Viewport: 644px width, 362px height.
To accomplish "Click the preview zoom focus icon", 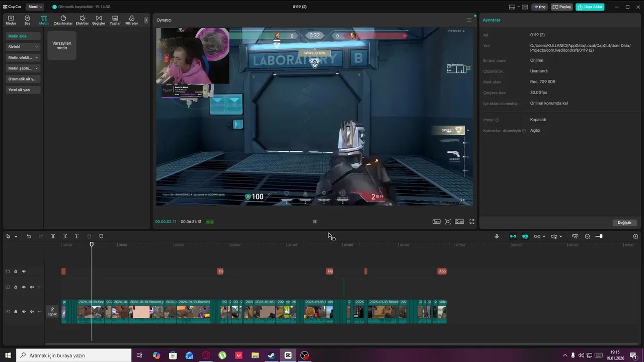I will 448,222.
